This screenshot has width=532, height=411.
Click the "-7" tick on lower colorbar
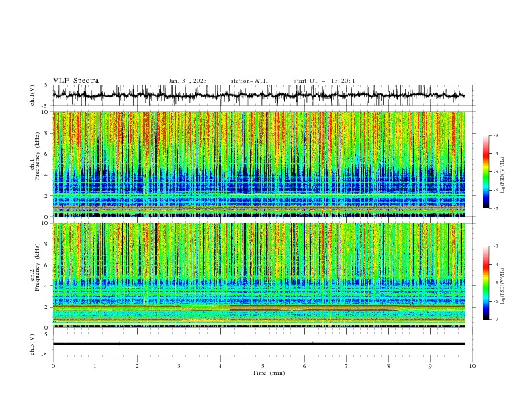[x=495, y=320]
